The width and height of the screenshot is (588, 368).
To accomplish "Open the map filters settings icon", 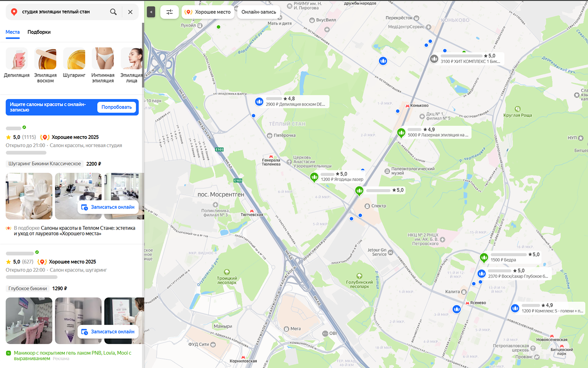I will tap(169, 12).
